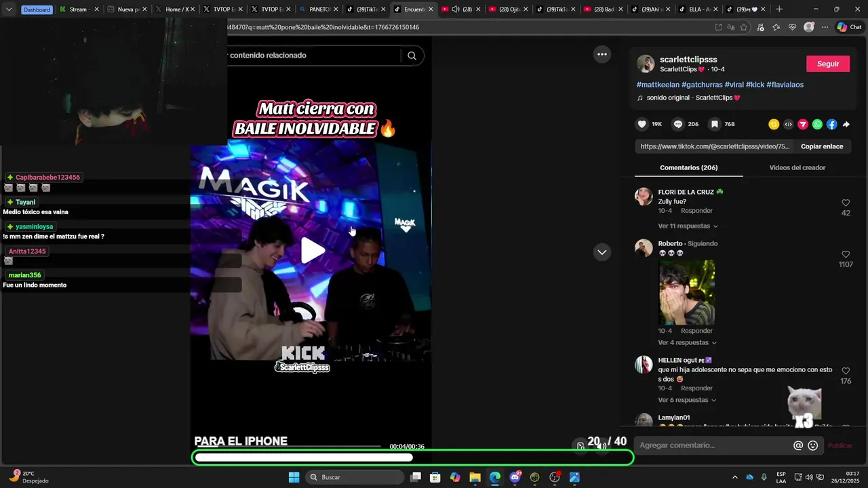
Task: Open the browser tab list dropdown arrow
Action: pyautogui.click(x=9, y=9)
